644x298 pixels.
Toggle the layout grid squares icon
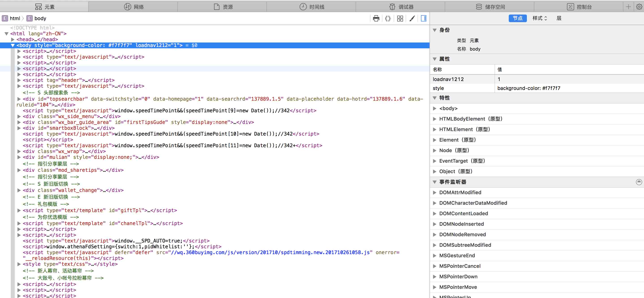coord(400,19)
